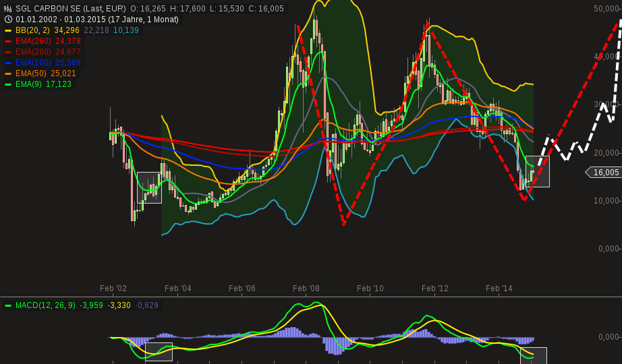Click the 30,000 price axis label
This screenshot has width=622, height=364.
(606, 104)
